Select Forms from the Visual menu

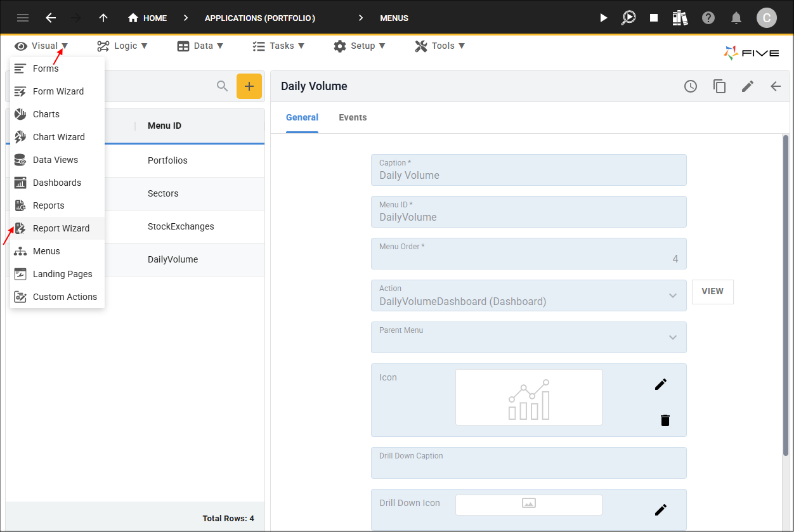(x=57, y=68)
